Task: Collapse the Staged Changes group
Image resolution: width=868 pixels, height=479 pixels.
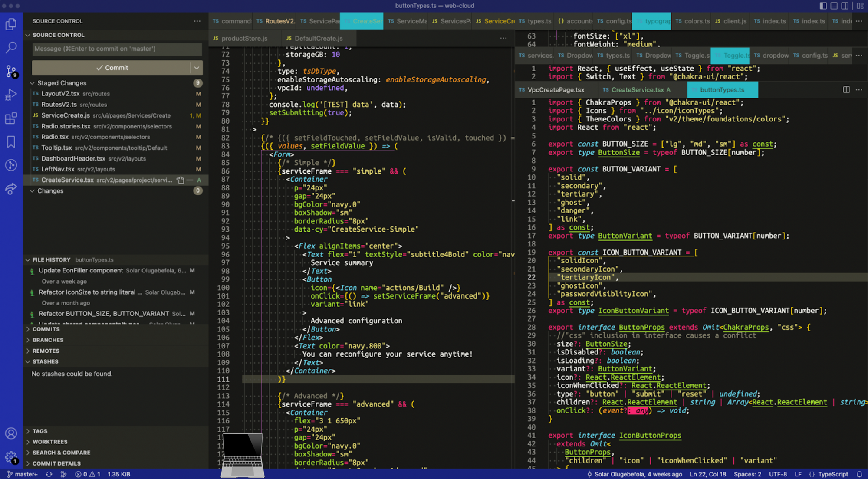Action: click(x=32, y=83)
